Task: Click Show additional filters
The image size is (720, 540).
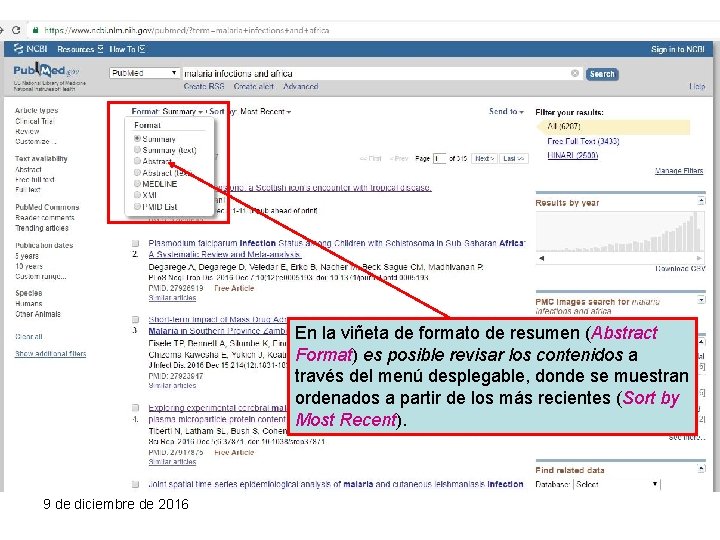Action: 51,354
